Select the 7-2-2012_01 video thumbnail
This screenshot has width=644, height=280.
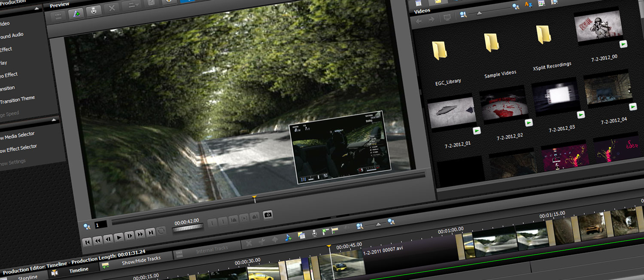[x=452, y=113]
